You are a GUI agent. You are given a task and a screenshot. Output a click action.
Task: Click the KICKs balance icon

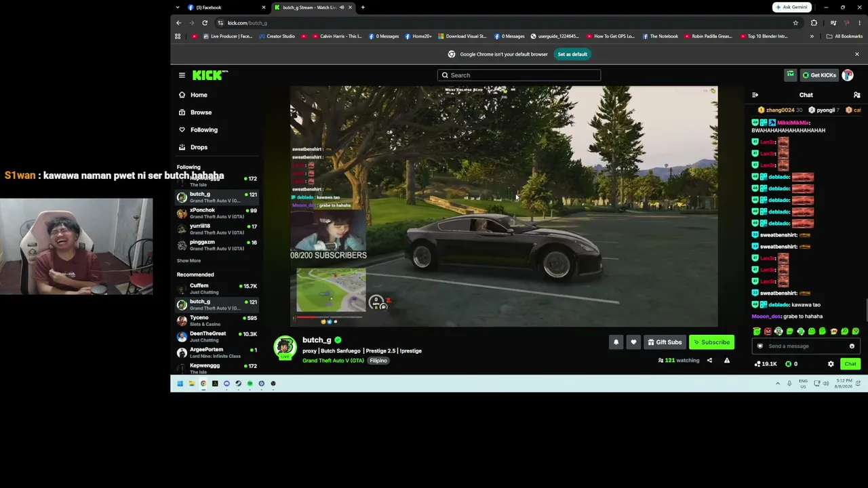click(x=788, y=364)
